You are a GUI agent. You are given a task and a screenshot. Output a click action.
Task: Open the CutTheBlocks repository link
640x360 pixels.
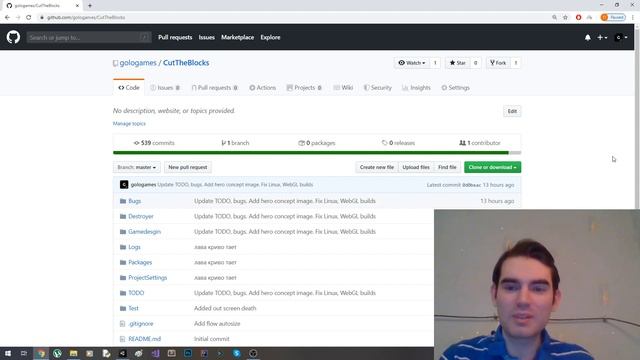coord(186,63)
